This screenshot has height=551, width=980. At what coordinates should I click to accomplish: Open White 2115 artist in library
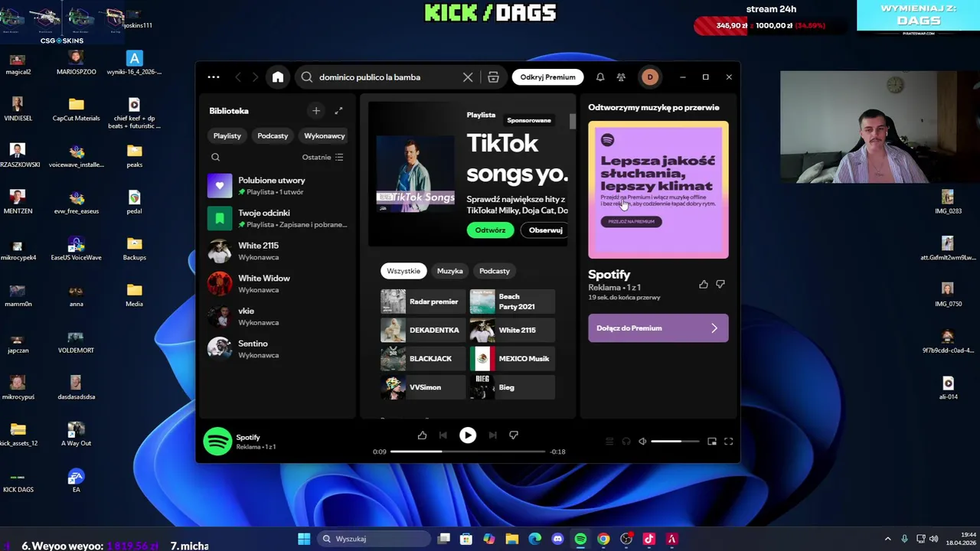click(x=278, y=251)
